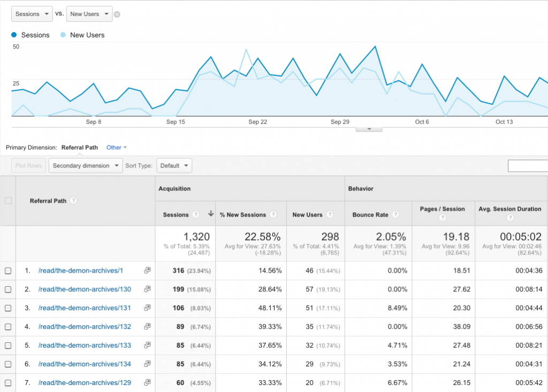Tick the checkbox for the-demon-archives/133
The height and width of the screenshot is (392, 548).
pyautogui.click(x=8, y=345)
